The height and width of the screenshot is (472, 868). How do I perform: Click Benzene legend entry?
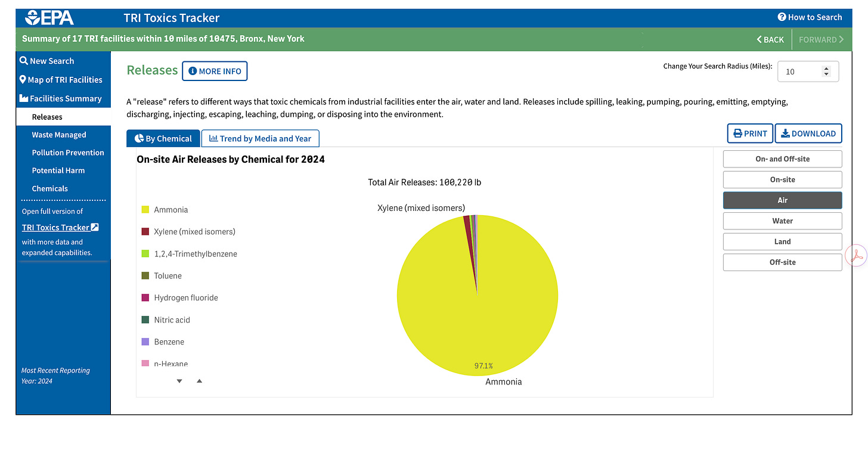click(x=163, y=342)
